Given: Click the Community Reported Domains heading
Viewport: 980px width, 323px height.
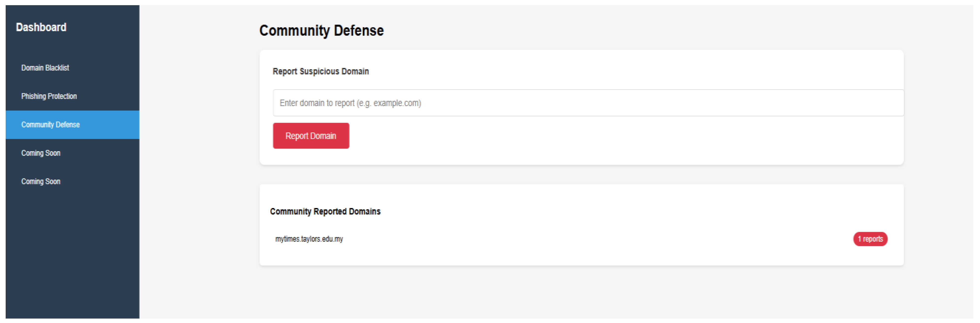Looking at the screenshot, I should coord(325,211).
